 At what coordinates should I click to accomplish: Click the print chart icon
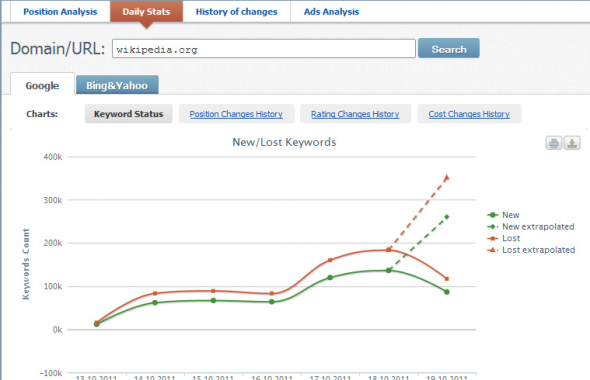click(554, 143)
